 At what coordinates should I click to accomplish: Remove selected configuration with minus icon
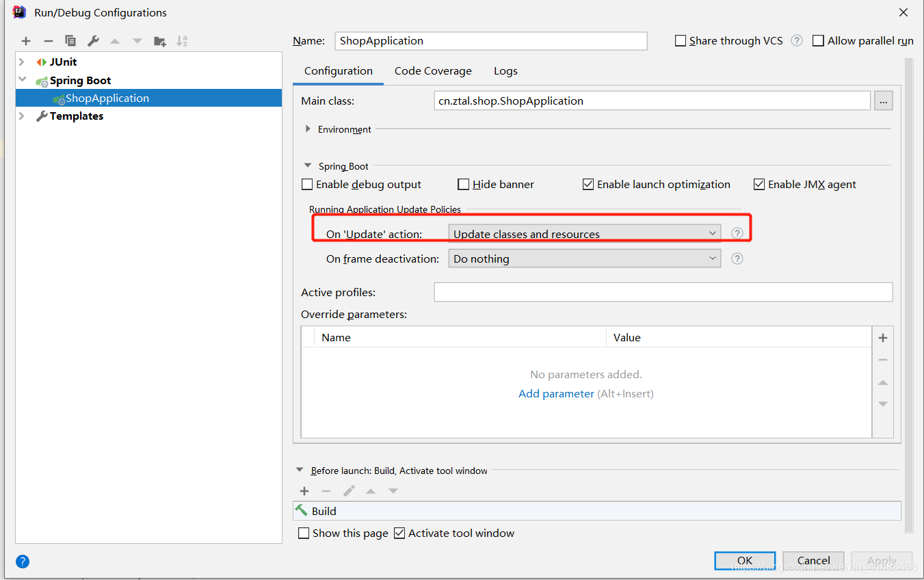[x=48, y=41]
